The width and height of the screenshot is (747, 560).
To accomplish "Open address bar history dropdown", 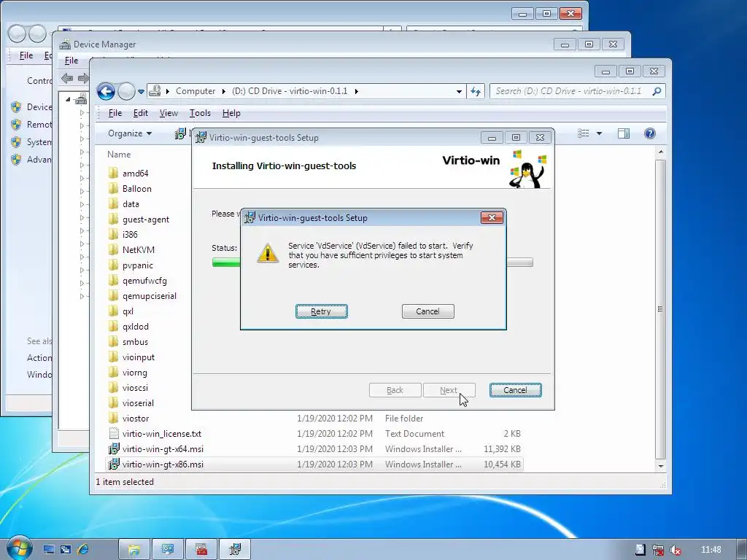I will (459, 91).
